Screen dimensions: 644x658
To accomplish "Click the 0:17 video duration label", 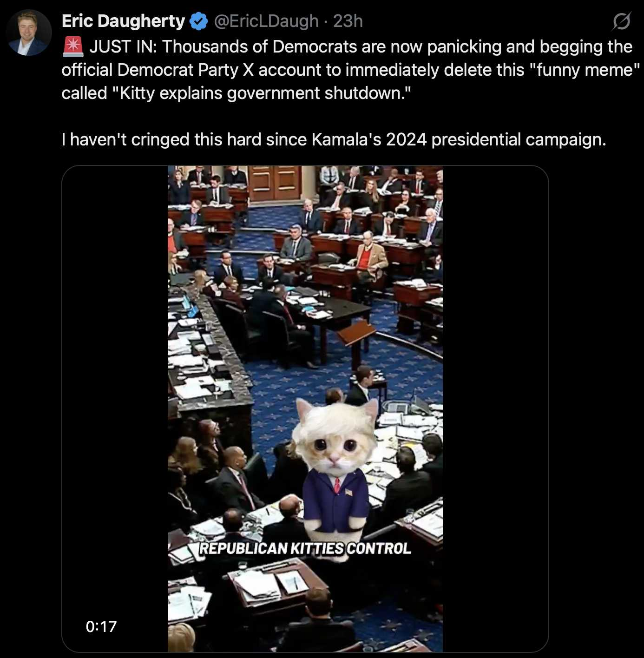I will pos(101,626).
